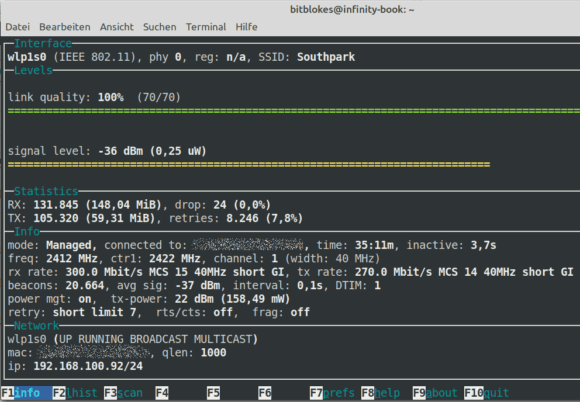
Task: Open the Bearbeiten menu
Action: (x=65, y=27)
